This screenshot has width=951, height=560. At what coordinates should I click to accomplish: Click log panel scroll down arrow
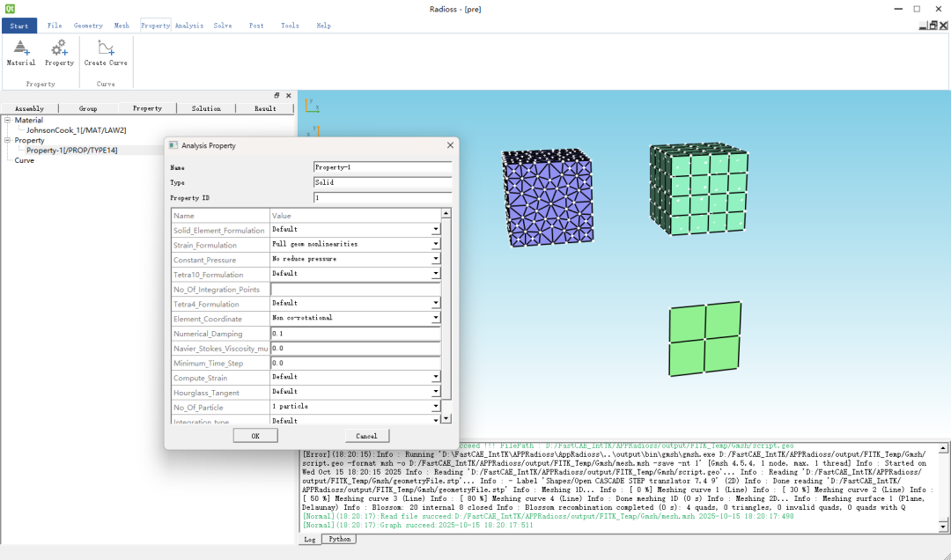943,526
